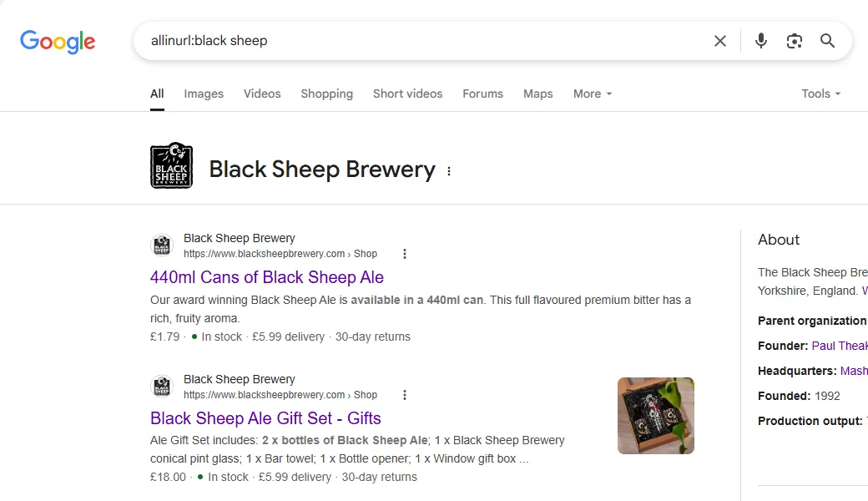Viewport: 868px width, 501px height.
Task: Click the blacksheepbrewery.com URL above 440ml Cans
Action: [x=280, y=254]
